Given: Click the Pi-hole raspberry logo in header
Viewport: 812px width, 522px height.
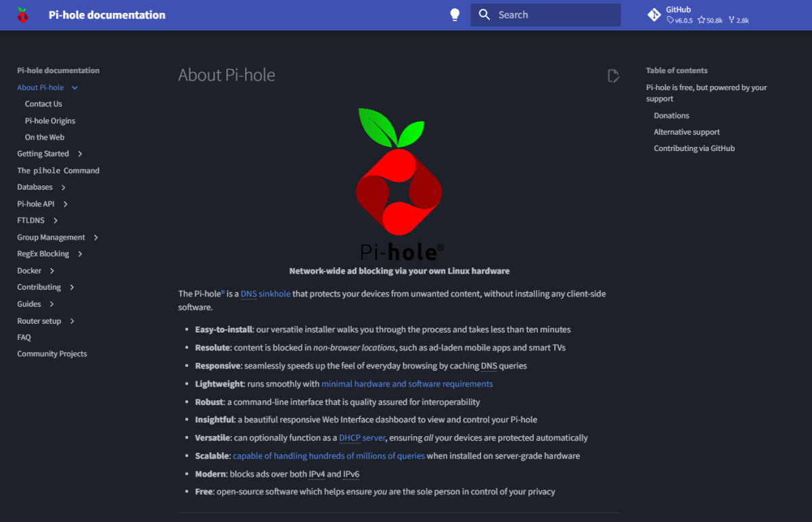Looking at the screenshot, I should [x=22, y=15].
